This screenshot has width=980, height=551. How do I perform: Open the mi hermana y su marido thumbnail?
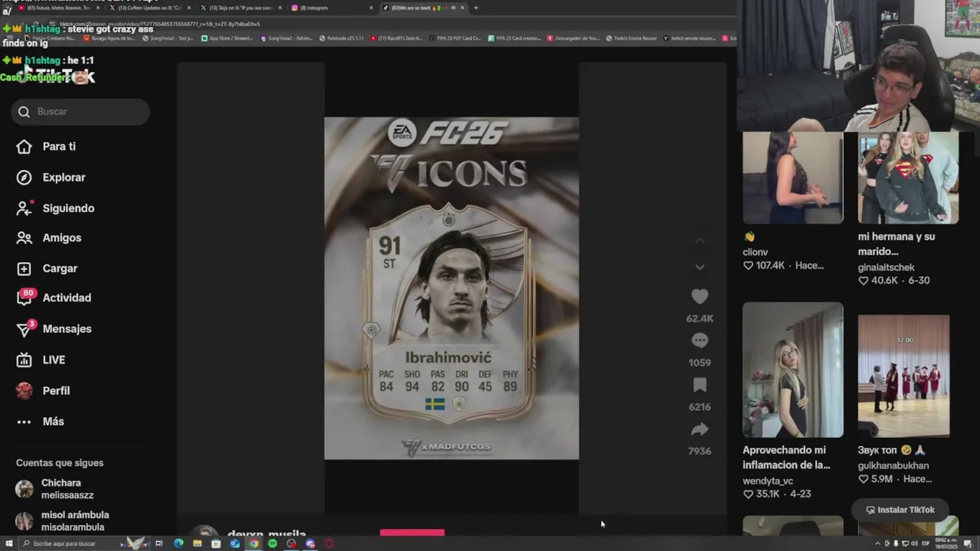[x=908, y=178]
